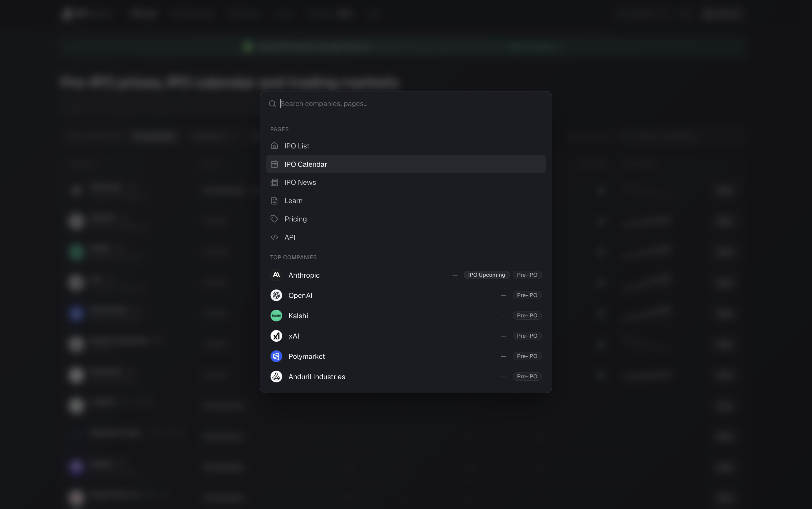Click the Pre-IPO badge in Kalshi row
Viewport: 812px width, 509px height.
(527, 316)
